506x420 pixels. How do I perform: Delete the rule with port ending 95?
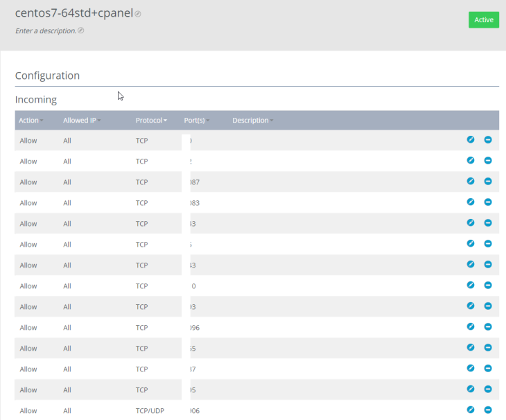click(x=488, y=389)
